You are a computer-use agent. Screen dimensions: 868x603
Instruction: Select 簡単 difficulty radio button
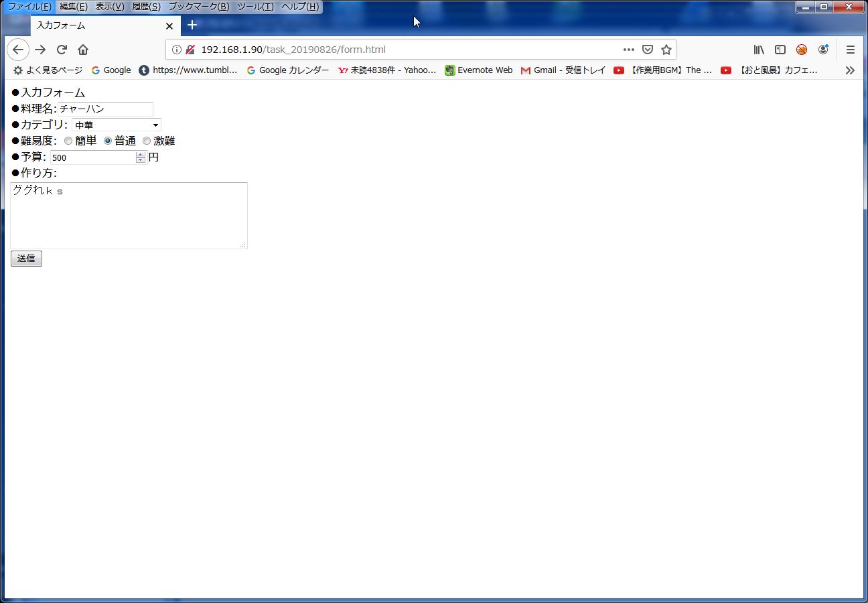coord(68,141)
